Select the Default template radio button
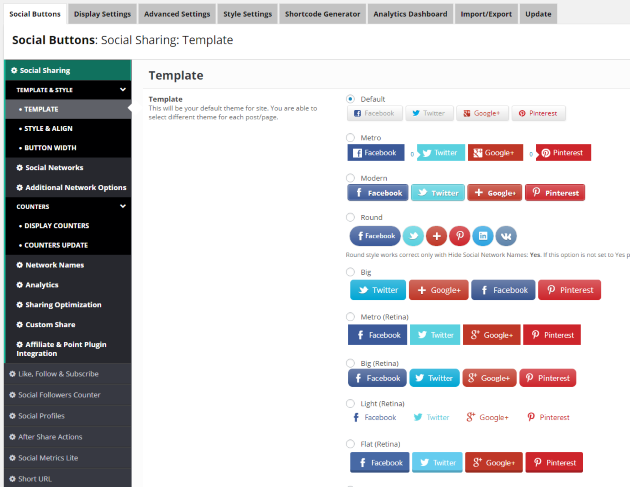This screenshot has height=487, width=630. click(350, 99)
